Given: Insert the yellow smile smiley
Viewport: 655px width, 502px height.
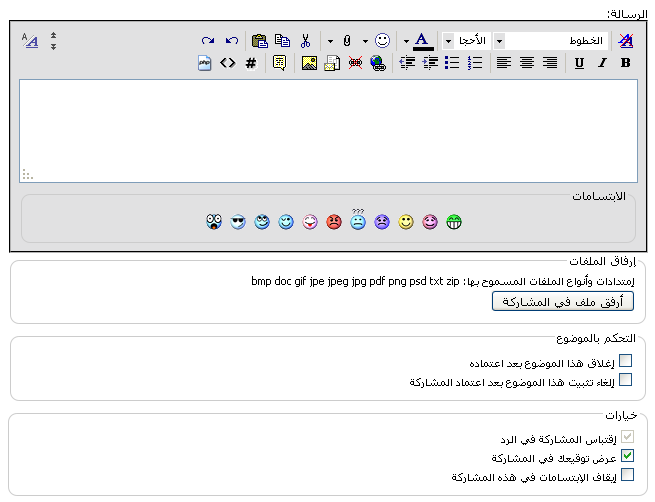Looking at the screenshot, I should point(406,222).
